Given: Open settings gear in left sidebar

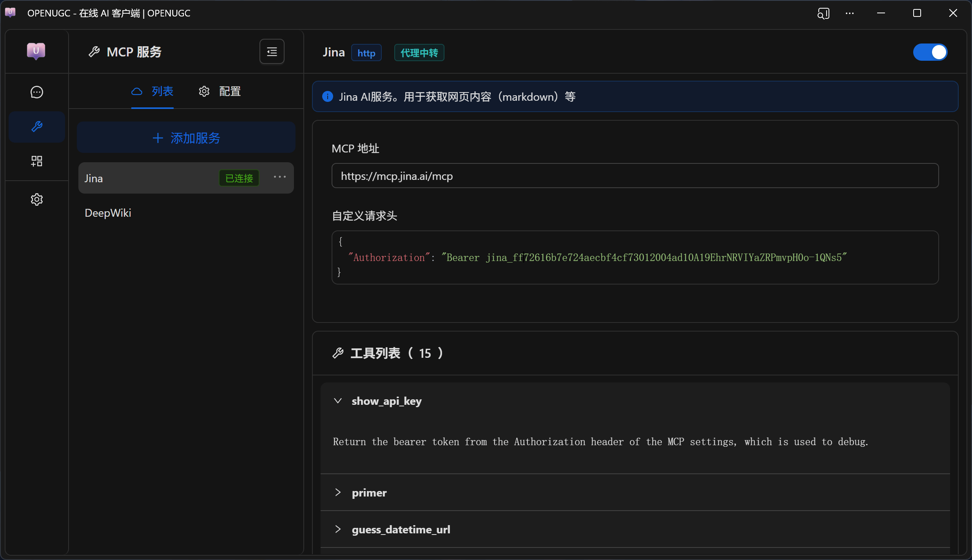Looking at the screenshot, I should [x=36, y=199].
